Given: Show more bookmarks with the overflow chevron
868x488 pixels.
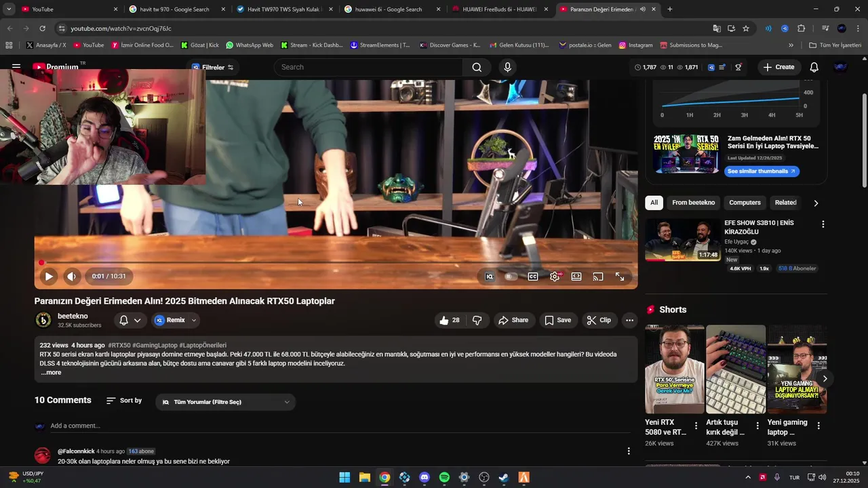Looking at the screenshot, I should (791, 45).
